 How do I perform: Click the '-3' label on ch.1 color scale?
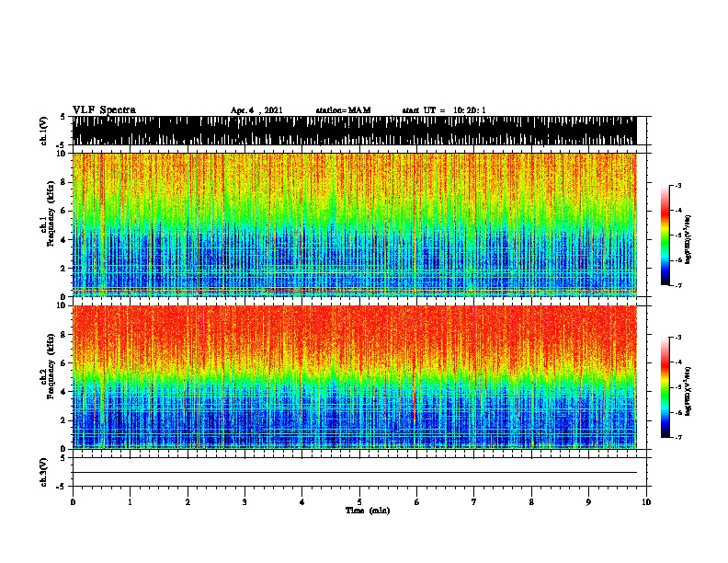(677, 186)
